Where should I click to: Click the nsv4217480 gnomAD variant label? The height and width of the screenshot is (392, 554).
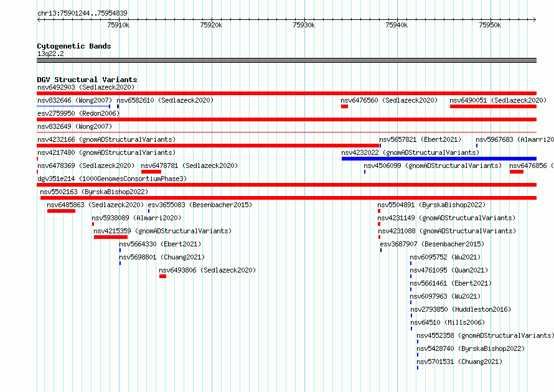point(106,152)
